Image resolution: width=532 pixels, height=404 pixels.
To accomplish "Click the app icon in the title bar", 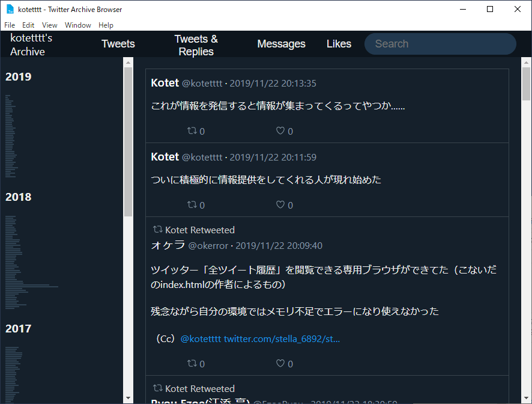I will point(10,10).
